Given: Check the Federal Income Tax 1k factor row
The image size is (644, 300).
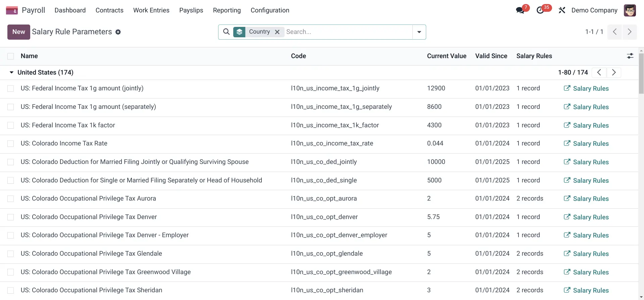Looking at the screenshot, I should point(11,125).
